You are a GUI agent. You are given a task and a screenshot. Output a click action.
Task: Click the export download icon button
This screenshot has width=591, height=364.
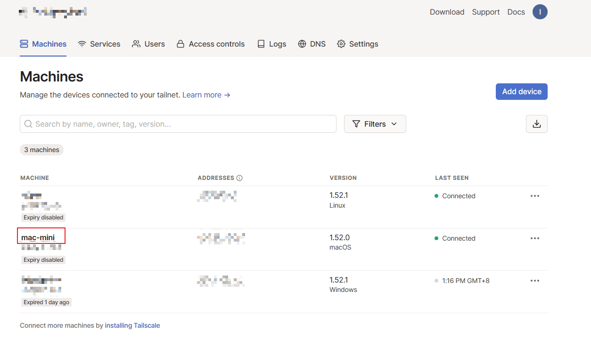(537, 124)
